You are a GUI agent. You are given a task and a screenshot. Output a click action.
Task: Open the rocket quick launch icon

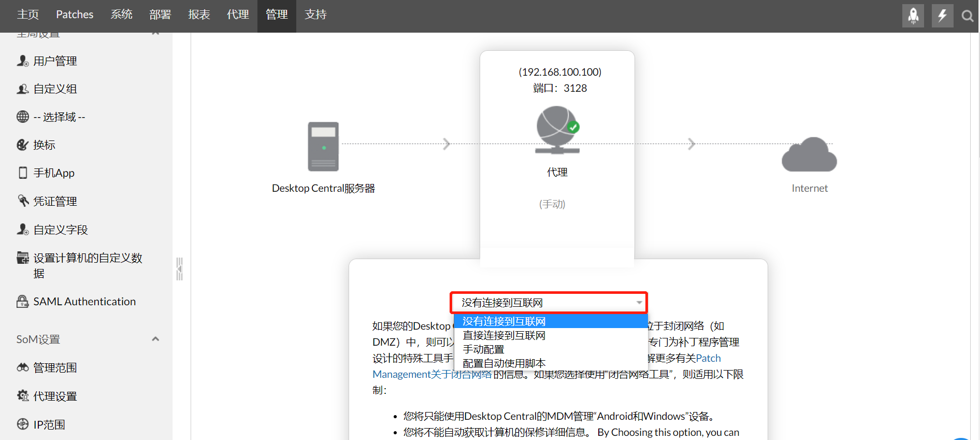[x=913, y=16]
